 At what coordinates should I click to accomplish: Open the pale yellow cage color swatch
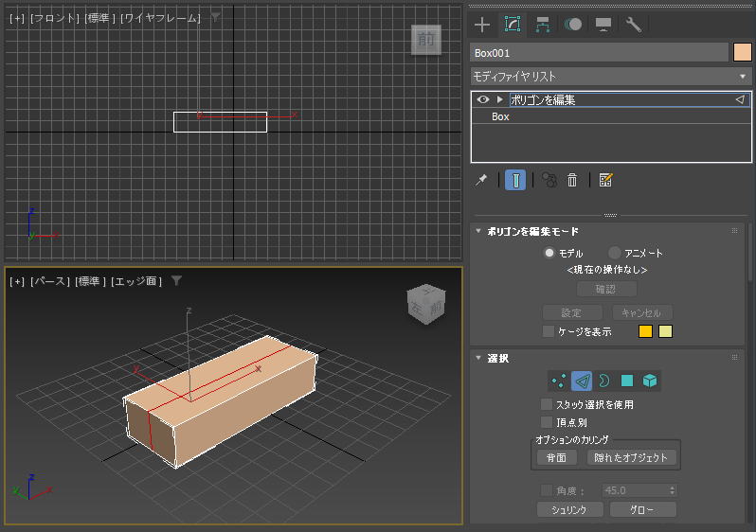pos(665,331)
